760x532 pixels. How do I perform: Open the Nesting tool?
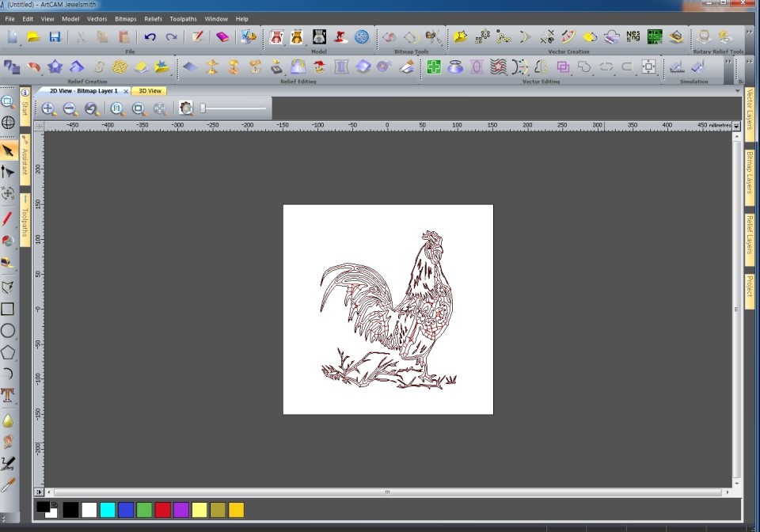(633, 37)
